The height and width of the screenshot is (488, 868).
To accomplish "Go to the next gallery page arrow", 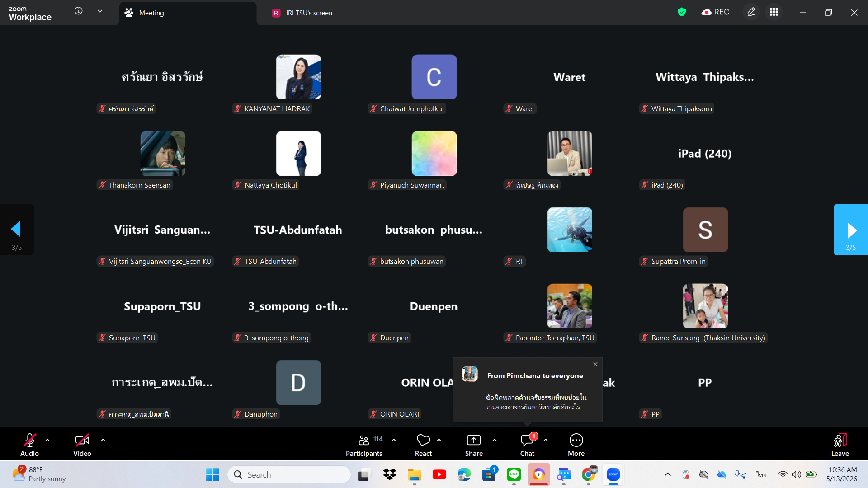I will click(x=851, y=230).
